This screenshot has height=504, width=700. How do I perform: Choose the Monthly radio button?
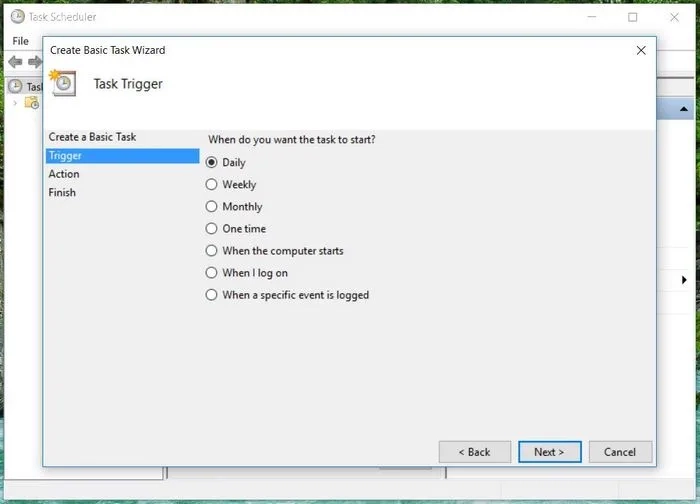[211, 207]
